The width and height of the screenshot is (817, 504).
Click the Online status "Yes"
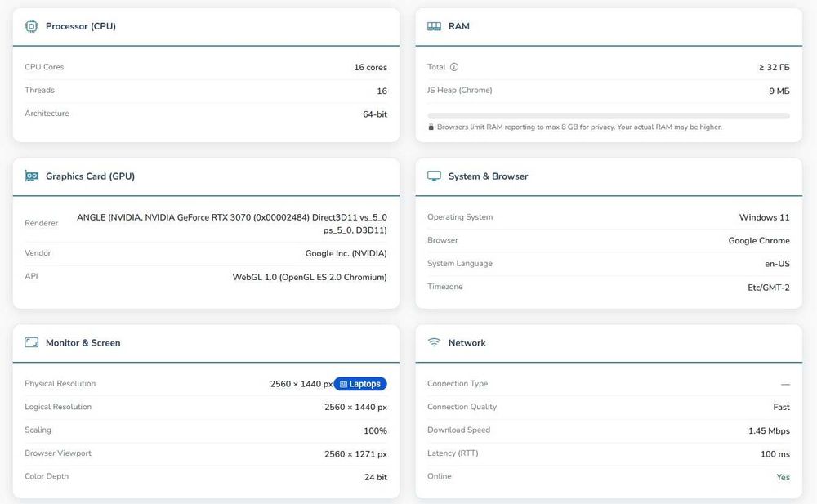click(x=784, y=477)
